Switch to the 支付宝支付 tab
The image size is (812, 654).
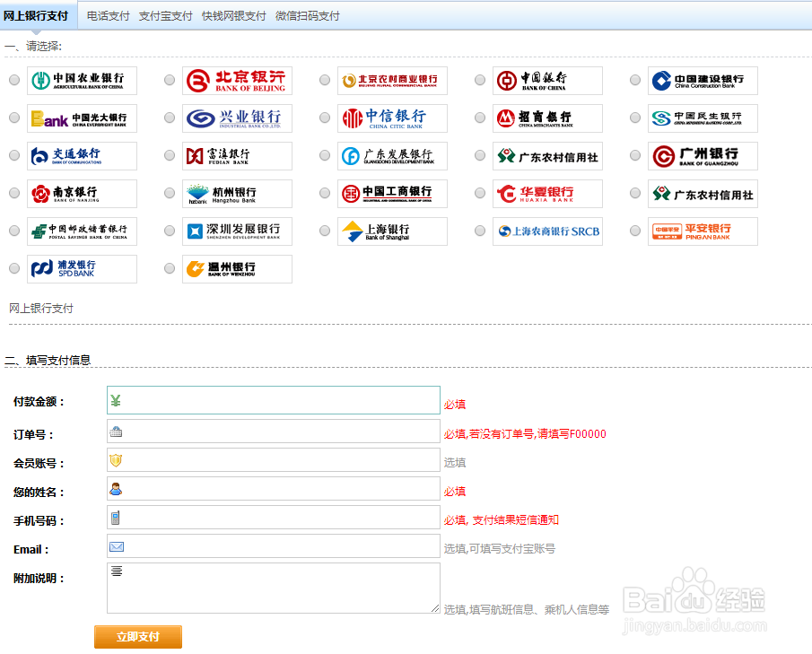166,16
